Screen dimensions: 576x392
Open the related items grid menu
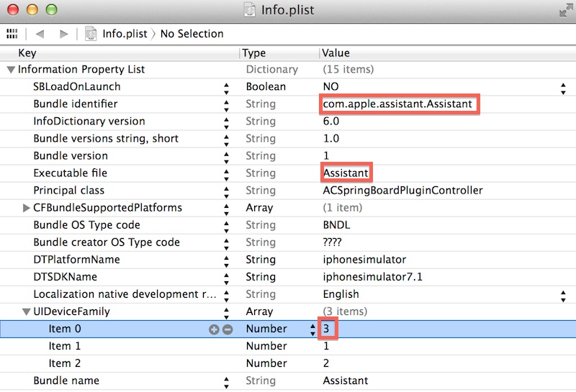(x=11, y=34)
